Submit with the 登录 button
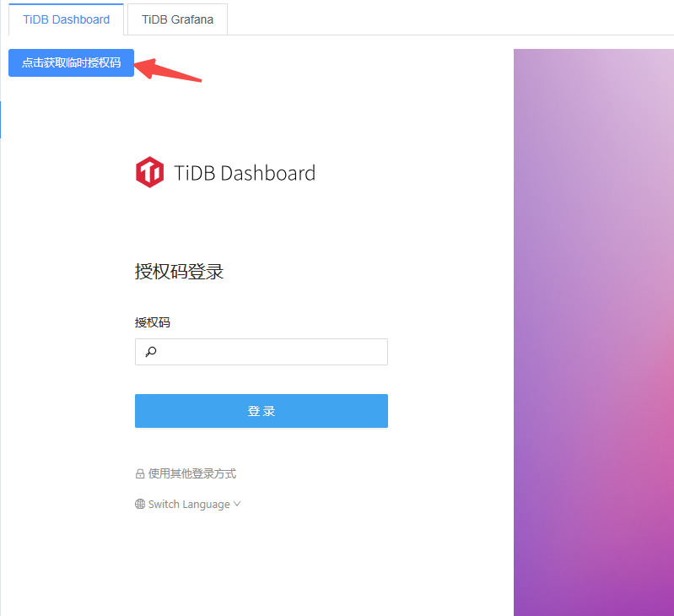 262,411
